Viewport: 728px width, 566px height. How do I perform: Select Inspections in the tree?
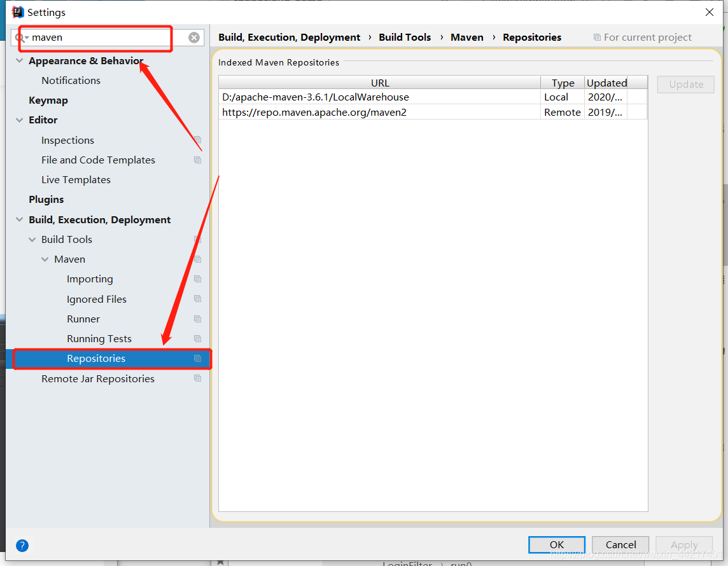point(68,140)
